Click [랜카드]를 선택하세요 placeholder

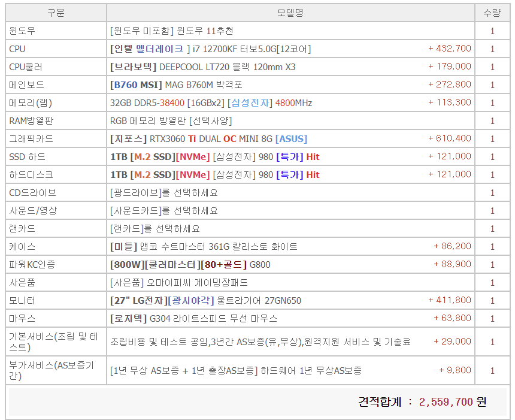(x=155, y=229)
